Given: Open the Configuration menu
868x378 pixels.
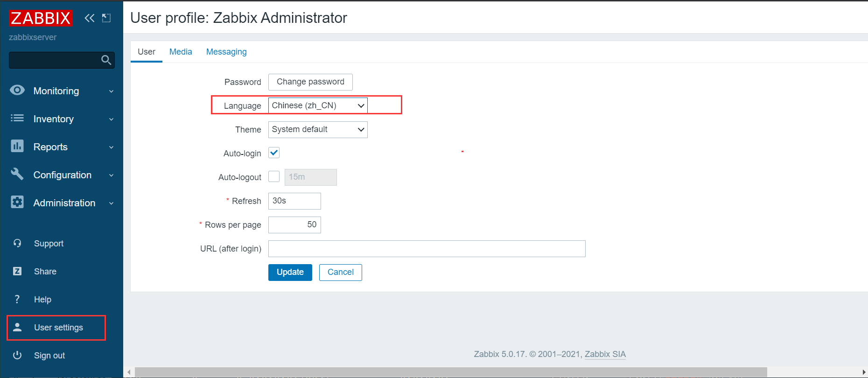Looking at the screenshot, I should [x=62, y=175].
